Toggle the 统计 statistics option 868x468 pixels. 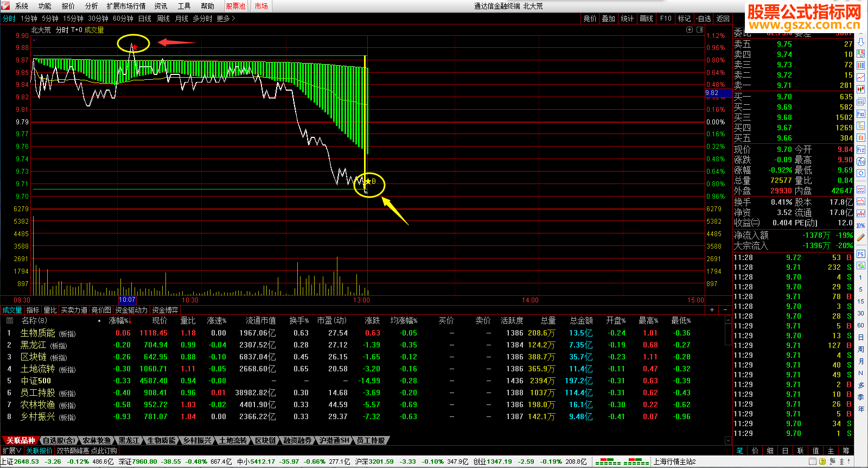pos(627,18)
